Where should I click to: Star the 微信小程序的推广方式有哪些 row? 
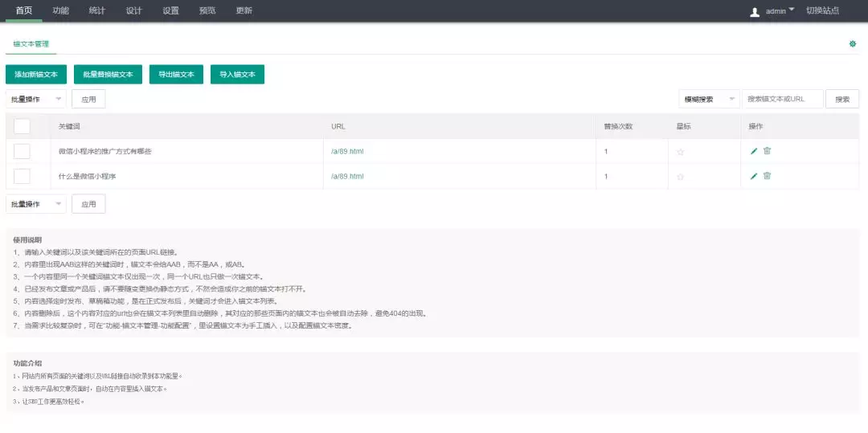[680, 152]
